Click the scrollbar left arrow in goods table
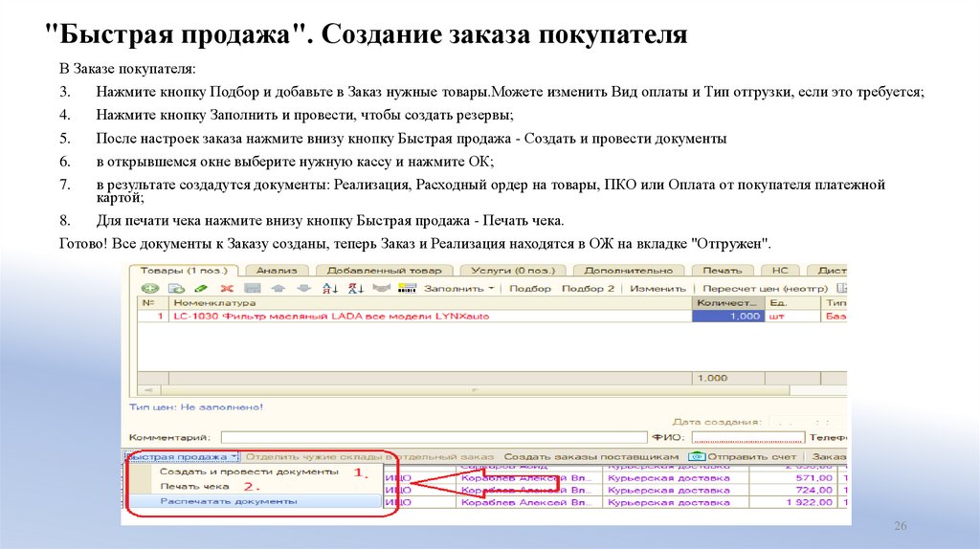 (x=148, y=389)
